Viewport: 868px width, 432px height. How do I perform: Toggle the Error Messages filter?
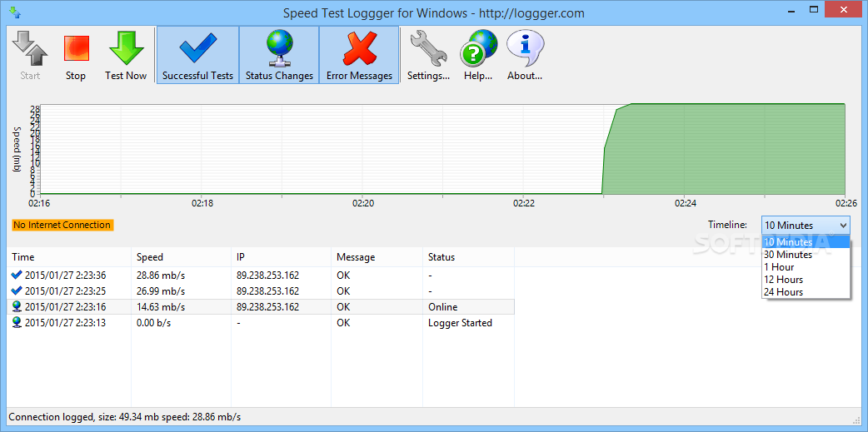[359, 55]
